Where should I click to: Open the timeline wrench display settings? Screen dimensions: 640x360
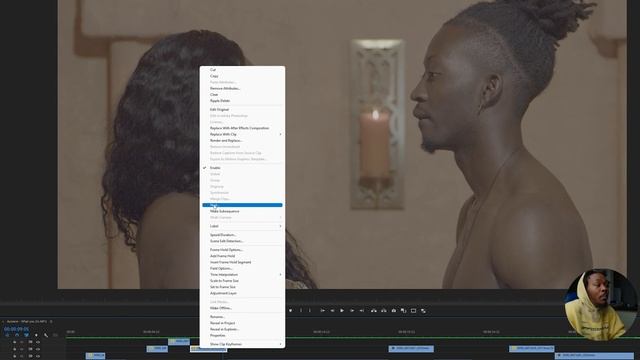pos(46,335)
